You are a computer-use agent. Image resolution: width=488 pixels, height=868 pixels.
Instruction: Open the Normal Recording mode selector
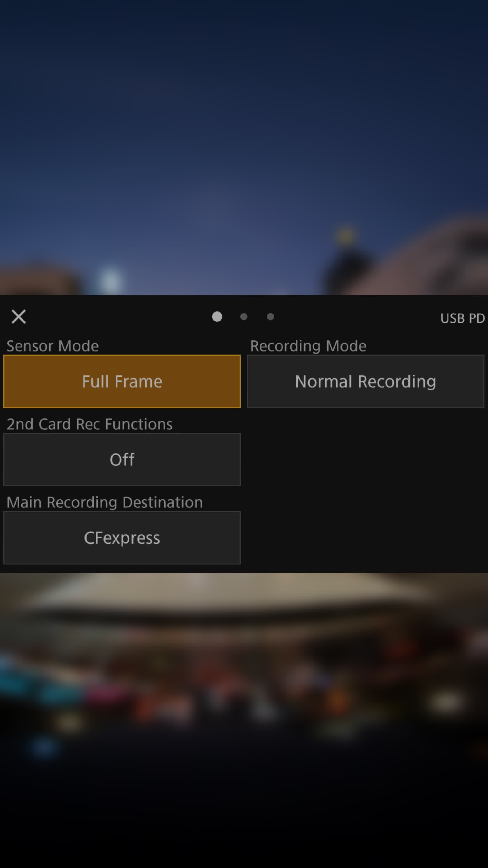(x=365, y=381)
